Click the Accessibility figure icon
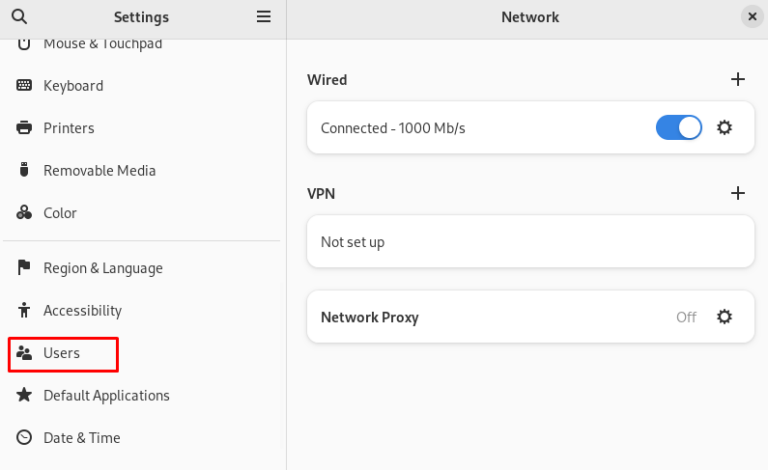The width and height of the screenshot is (768, 470). tap(25, 310)
